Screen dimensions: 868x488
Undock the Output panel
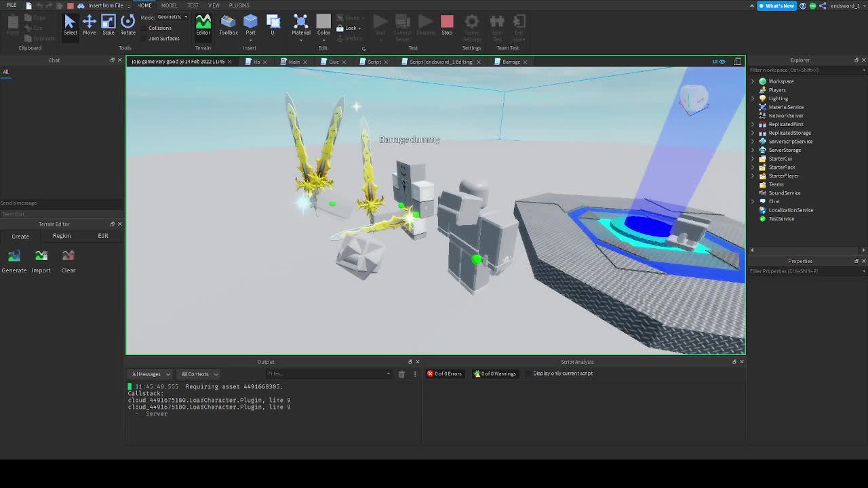point(410,362)
